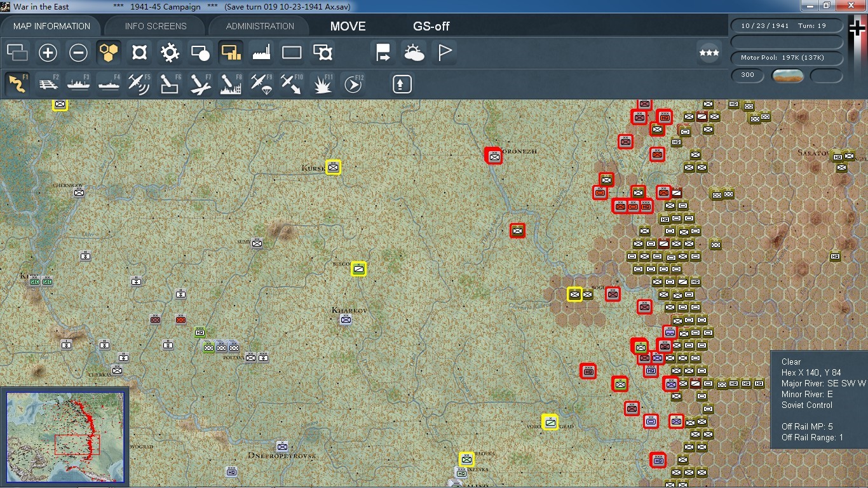Select the F1 move mode

tap(17, 84)
